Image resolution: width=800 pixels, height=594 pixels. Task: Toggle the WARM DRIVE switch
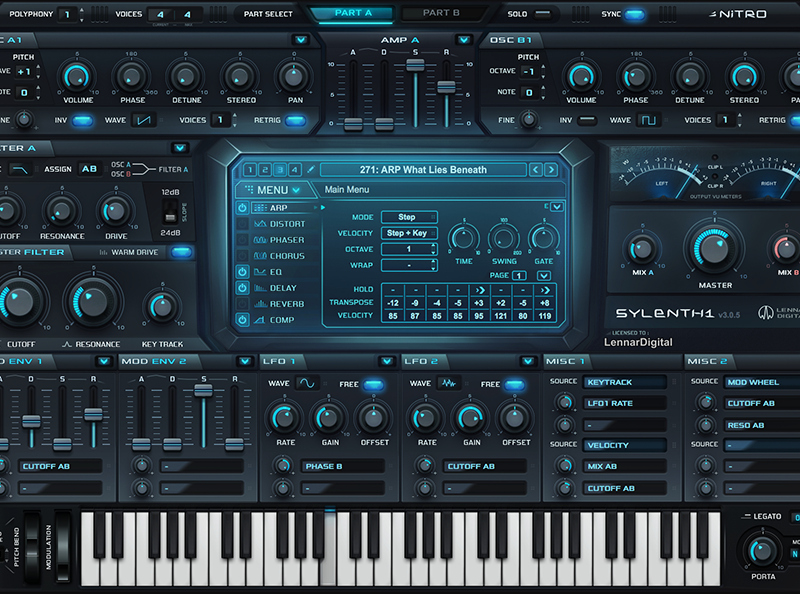click(x=181, y=252)
